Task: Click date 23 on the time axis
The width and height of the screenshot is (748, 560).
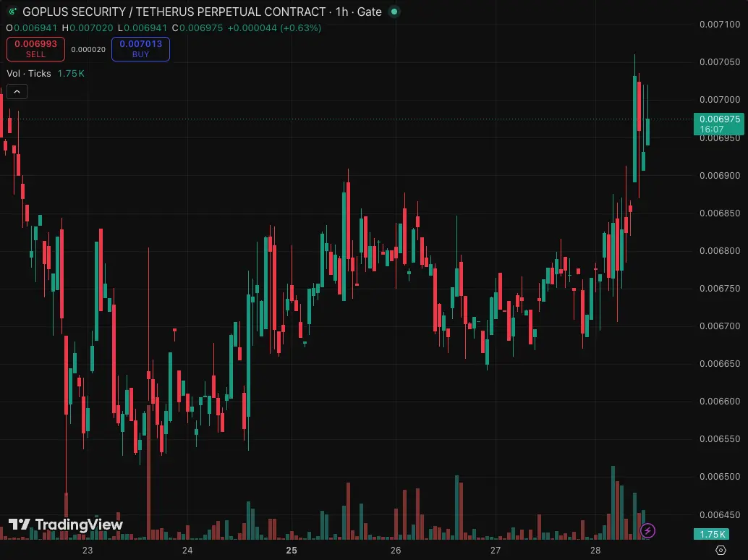Action: (x=88, y=551)
